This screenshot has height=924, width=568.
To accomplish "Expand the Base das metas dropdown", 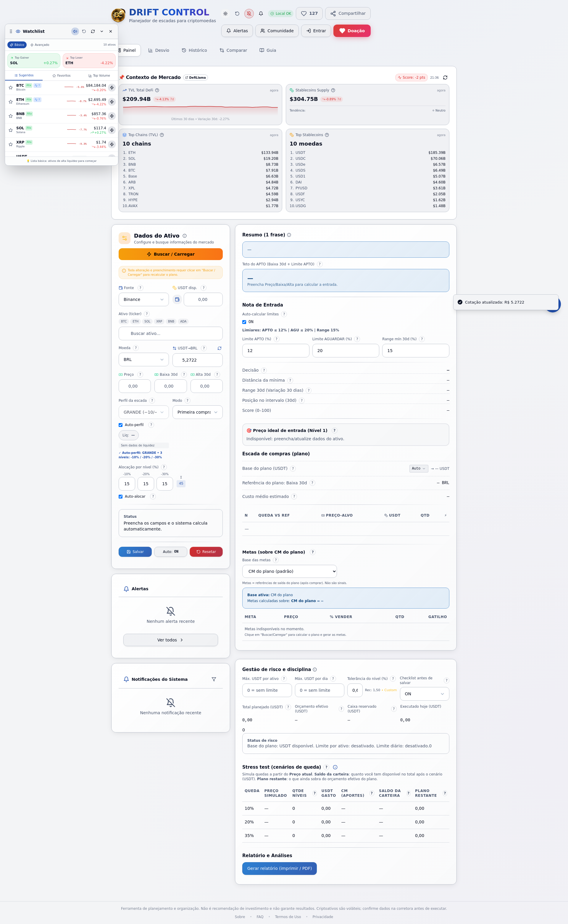I will tap(289, 572).
